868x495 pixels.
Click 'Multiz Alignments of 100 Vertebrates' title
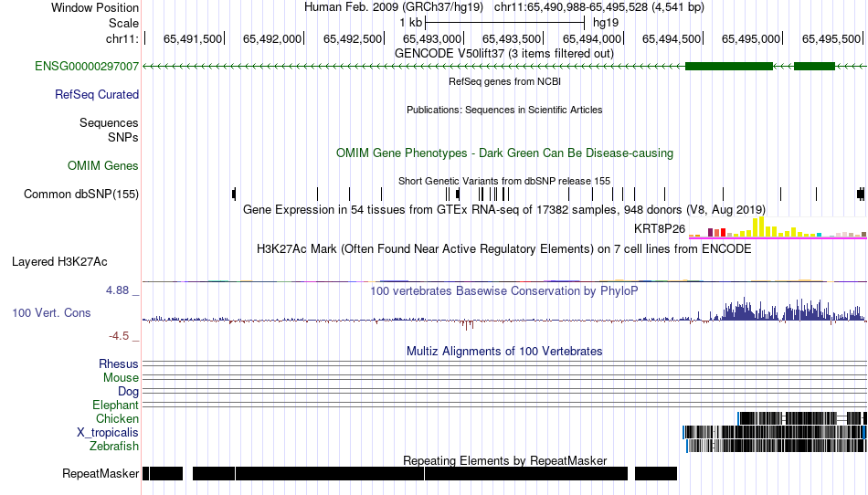[x=504, y=352]
